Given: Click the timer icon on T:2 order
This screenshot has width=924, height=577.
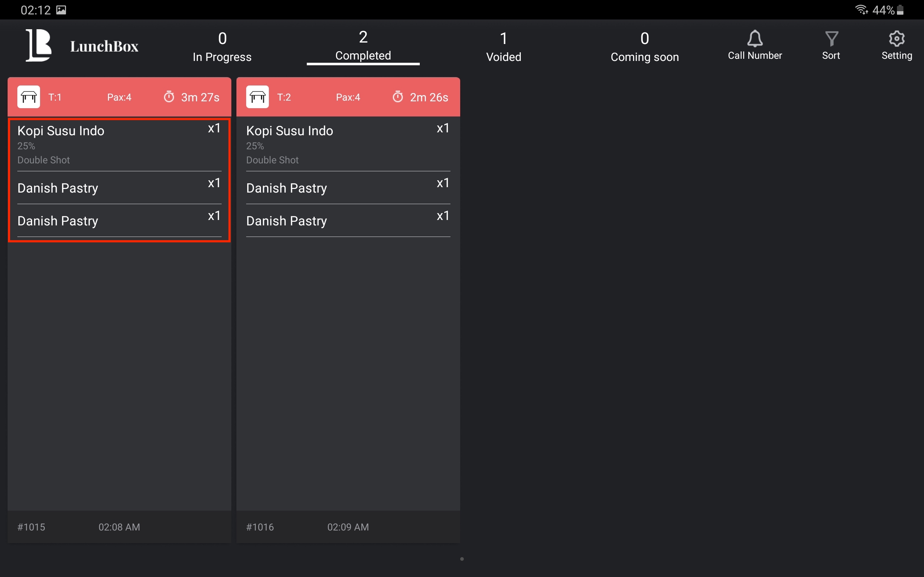Looking at the screenshot, I should [x=397, y=97].
